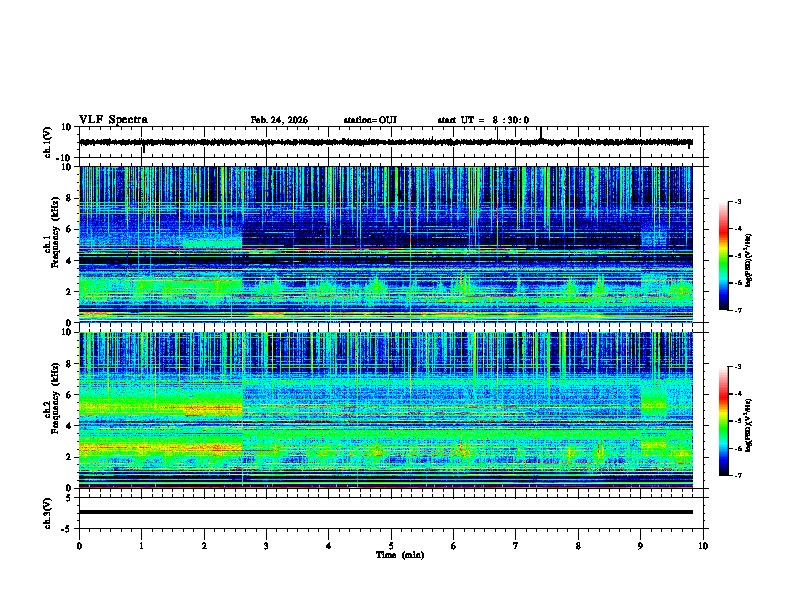This screenshot has height=612, width=792.
Task: Click the "2" kHz tick on ch.1 frequency axis
Action: (69, 292)
